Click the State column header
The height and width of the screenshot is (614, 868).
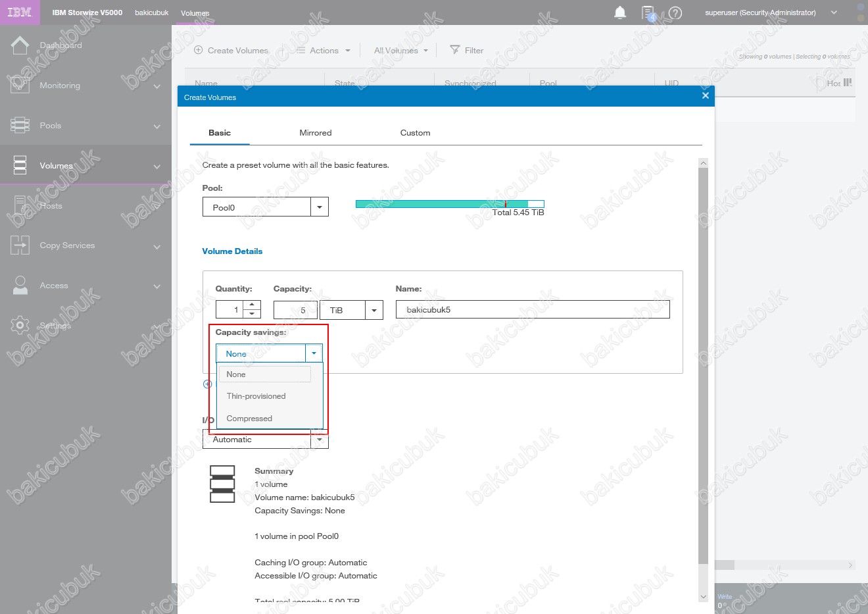[345, 83]
